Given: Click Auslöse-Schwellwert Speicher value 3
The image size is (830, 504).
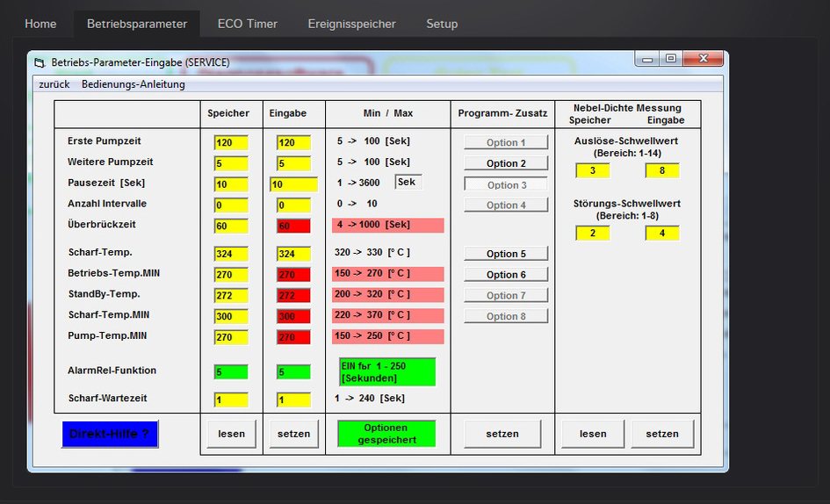Looking at the screenshot, I should point(593,170).
